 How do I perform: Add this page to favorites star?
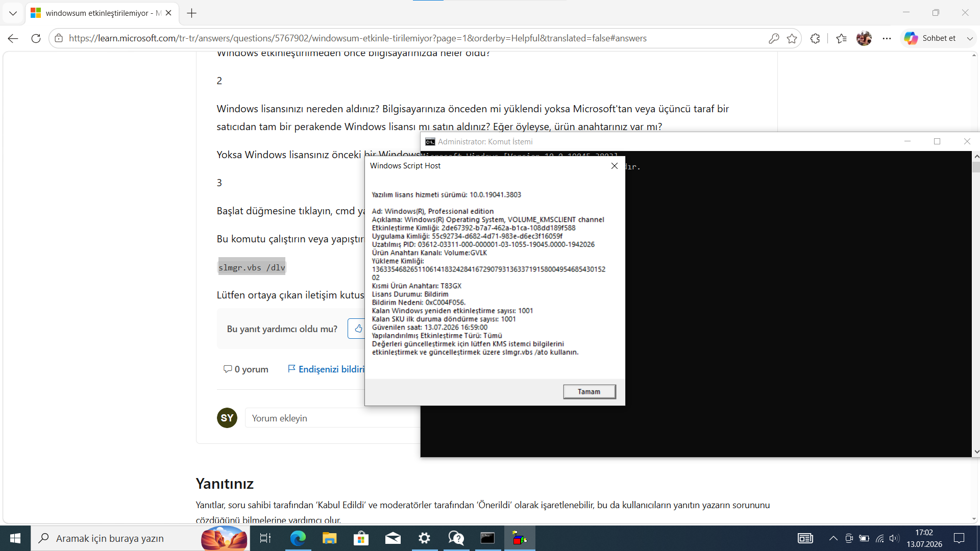point(792,38)
